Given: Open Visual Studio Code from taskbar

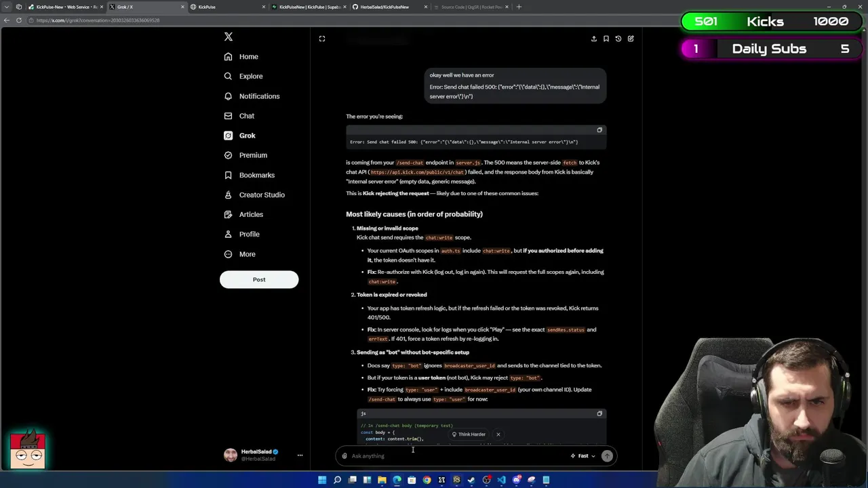Looking at the screenshot, I should coord(501,480).
